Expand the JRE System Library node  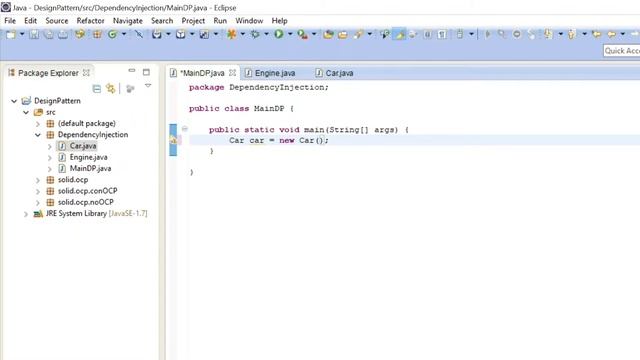click(x=26, y=214)
